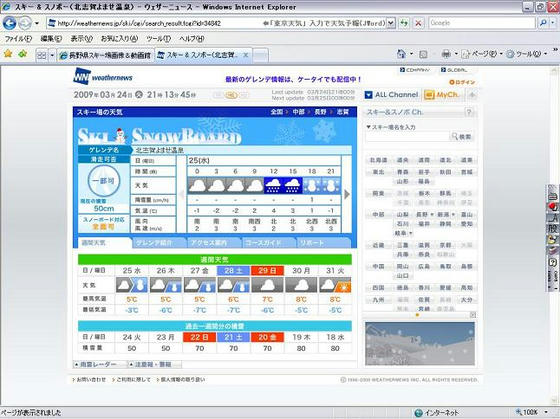The width and height of the screenshot is (560, 419).
Task: Open the address bar dropdown arrow
Action: click(391, 23)
